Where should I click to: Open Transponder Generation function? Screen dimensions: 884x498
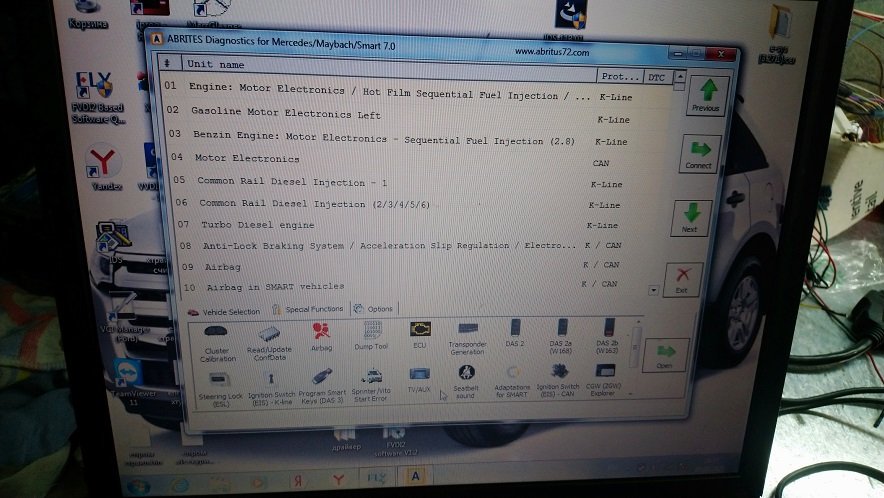click(x=467, y=339)
